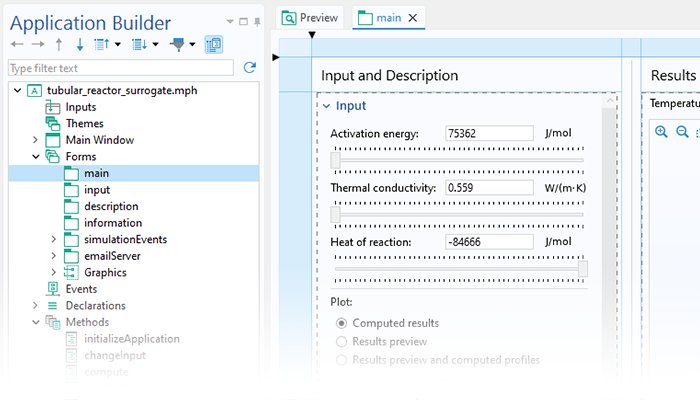This screenshot has width=700, height=400.
Task: Click the Methods node icon
Action: [x=53, y=322]
